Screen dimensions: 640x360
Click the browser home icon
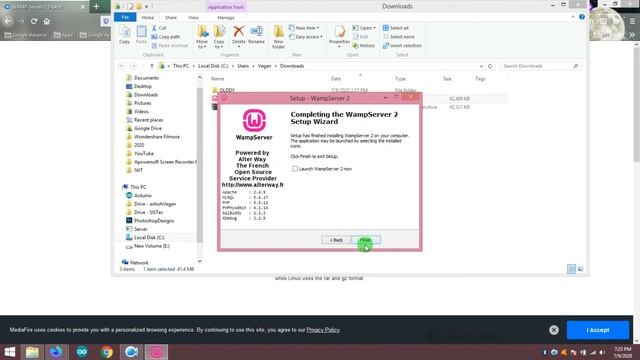pyautogui.click(x=47, y=21)
